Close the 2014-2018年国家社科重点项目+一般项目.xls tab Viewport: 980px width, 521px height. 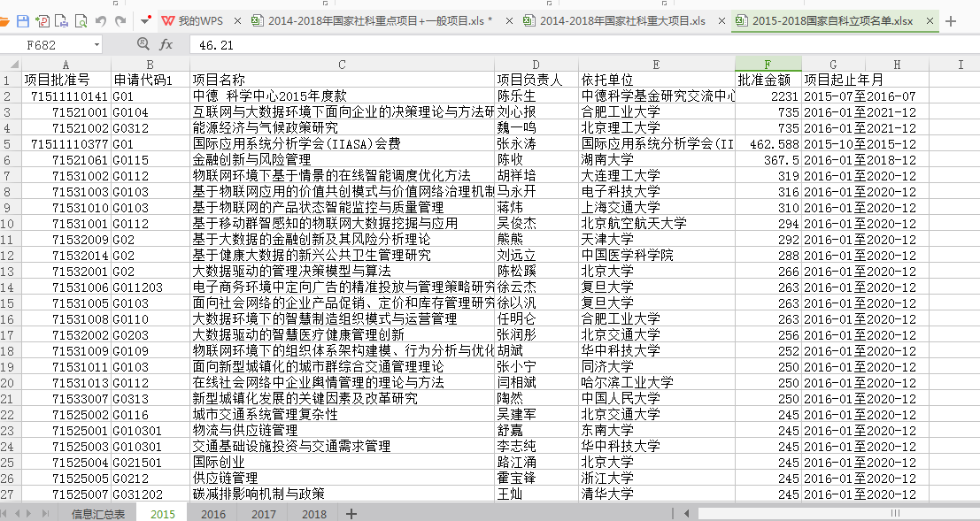[x=509, y=21]
